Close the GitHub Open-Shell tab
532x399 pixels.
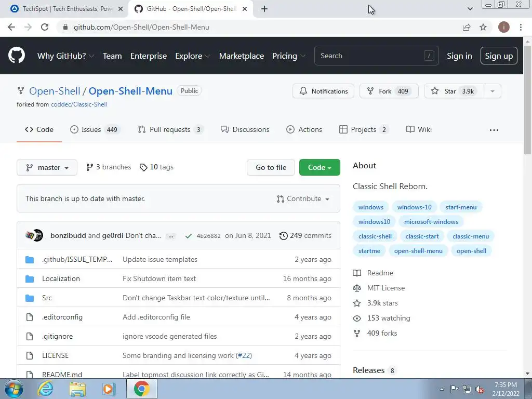coord(245,9)
